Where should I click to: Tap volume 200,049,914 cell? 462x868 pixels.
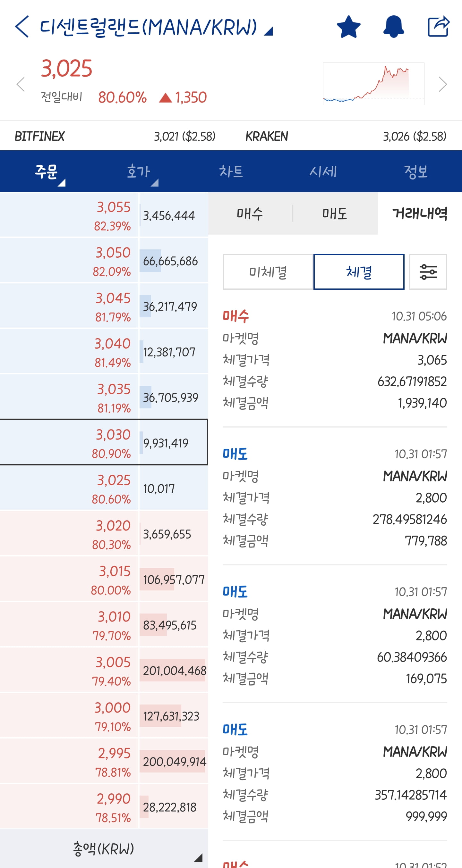(x=174, y=761)
